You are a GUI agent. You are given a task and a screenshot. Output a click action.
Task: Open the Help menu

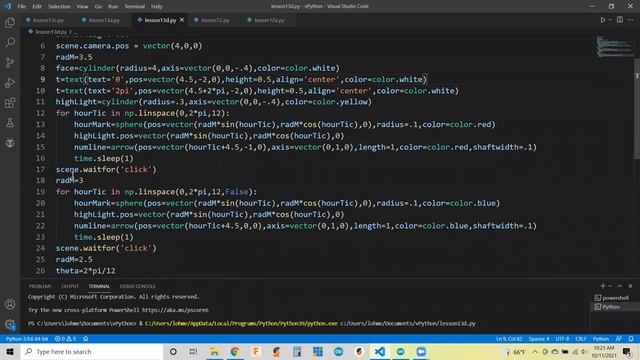click(157, 7)
